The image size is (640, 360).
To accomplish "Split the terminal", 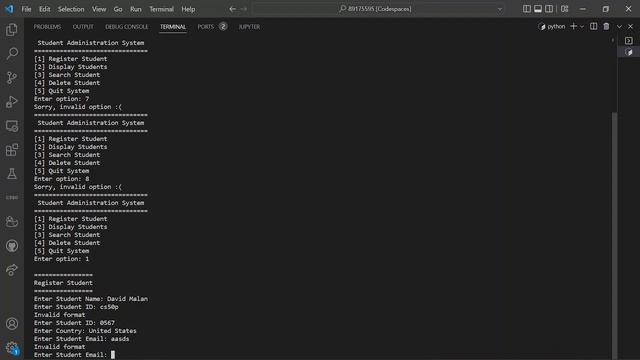I will pos(593,27).
